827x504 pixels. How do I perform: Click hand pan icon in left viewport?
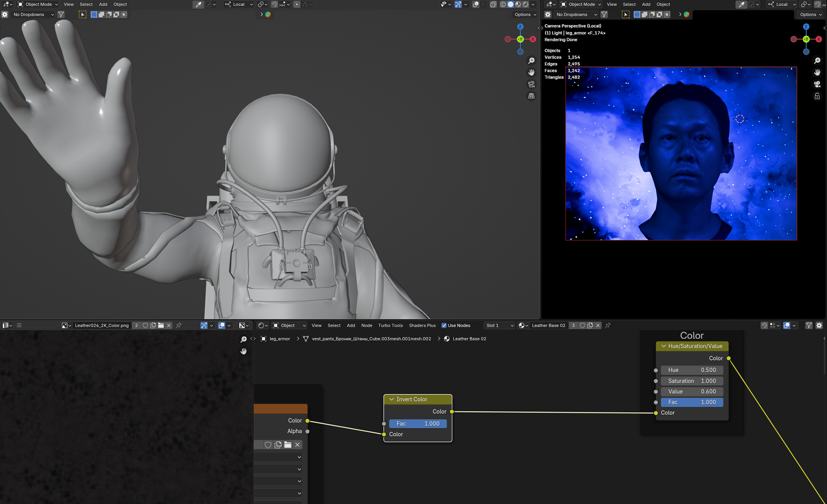coord(532,72)
